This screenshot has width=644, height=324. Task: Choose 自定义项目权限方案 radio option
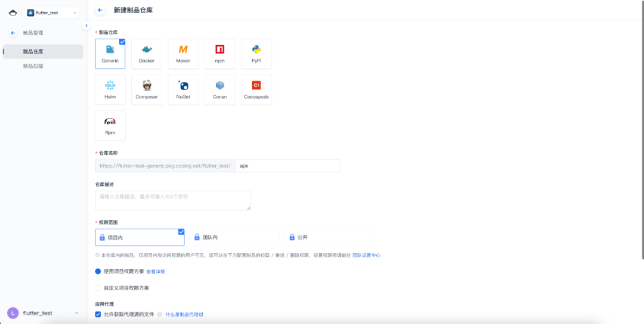point(98,288)
